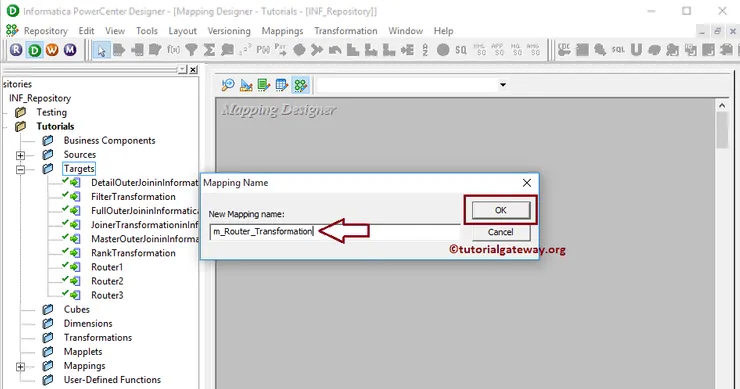Open the mapping list dropdown arrow

[x=503, y=85]
